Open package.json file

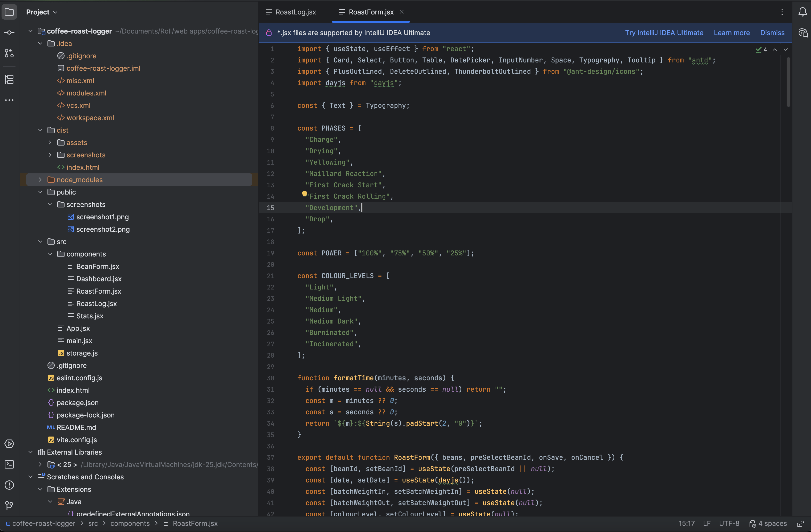[x=77, y=402]
